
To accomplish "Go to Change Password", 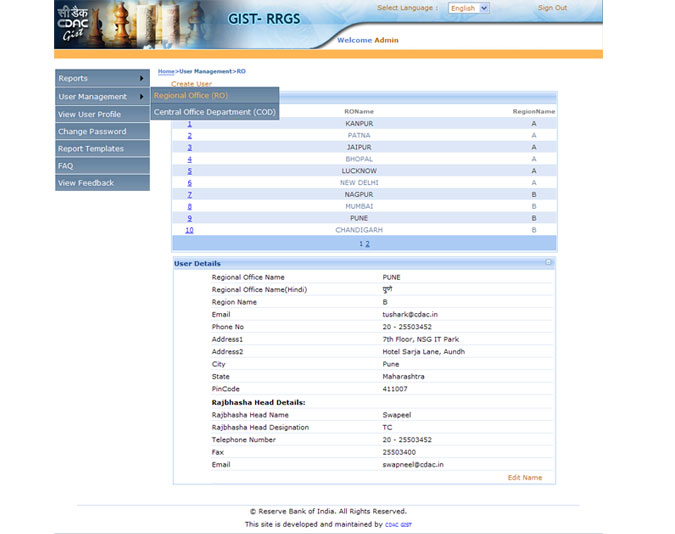I will [x=92, y=131].
